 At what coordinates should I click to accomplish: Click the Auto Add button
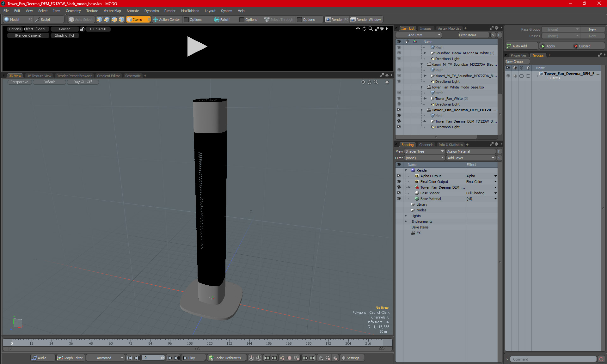click(522, 46)
